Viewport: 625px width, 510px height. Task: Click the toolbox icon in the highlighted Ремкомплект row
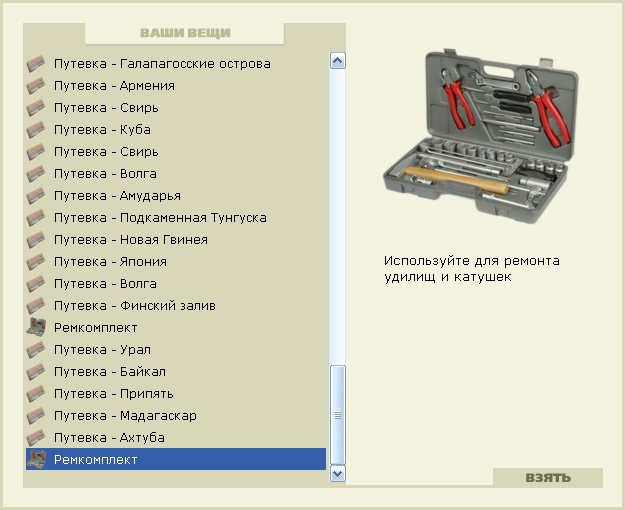coord(36,459)
